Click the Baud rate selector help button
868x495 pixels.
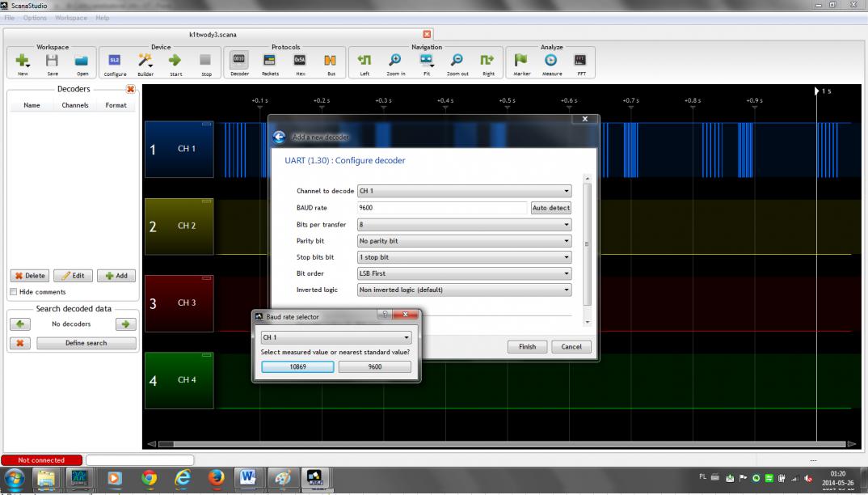385,315
